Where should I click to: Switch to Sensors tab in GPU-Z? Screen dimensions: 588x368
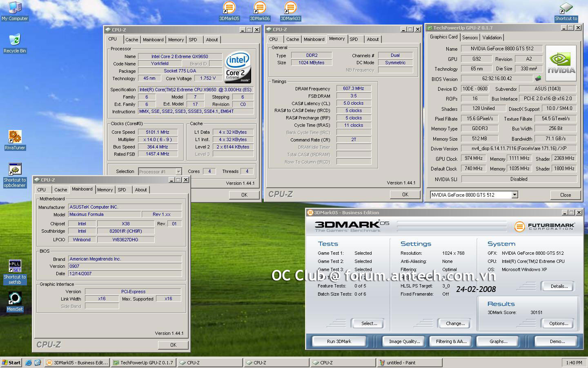(x=470, y=37)
